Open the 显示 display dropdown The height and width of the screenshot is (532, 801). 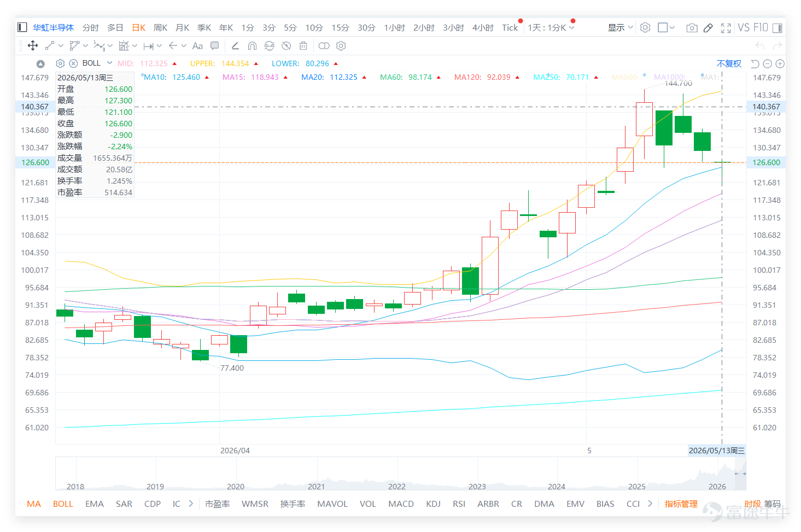tap(621, 27)
